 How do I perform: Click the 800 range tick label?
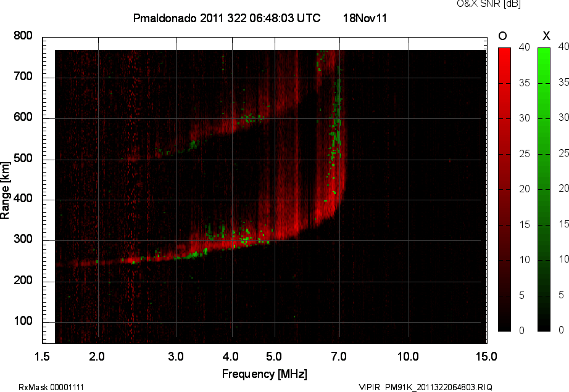(23, 36)
